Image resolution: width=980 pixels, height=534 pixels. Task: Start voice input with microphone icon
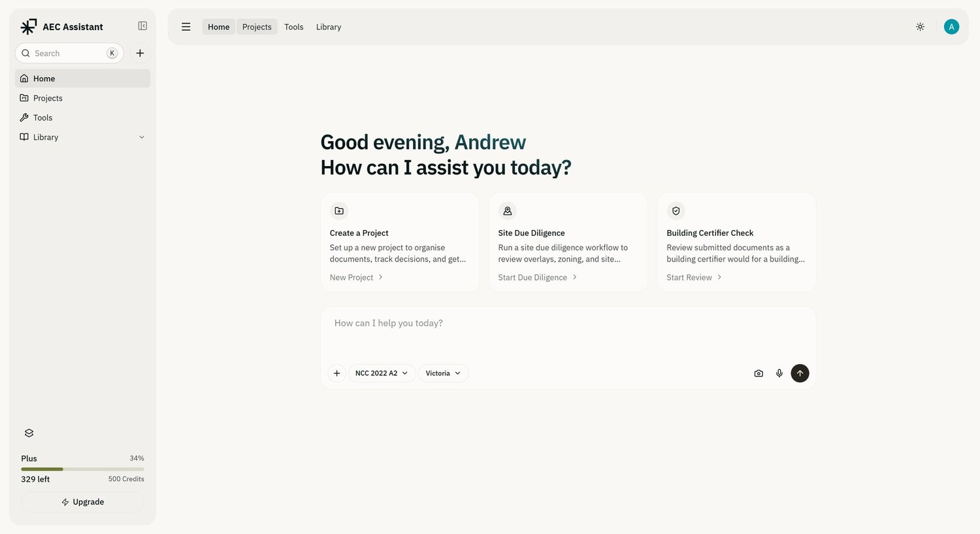tap(779, 373)
